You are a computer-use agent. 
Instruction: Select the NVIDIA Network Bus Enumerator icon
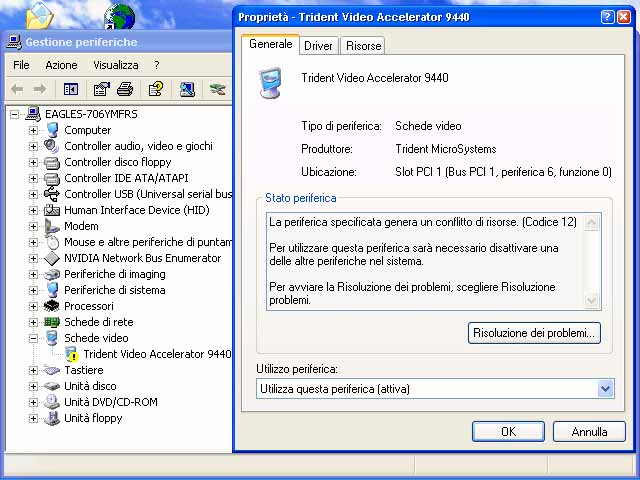pos(52,258)
